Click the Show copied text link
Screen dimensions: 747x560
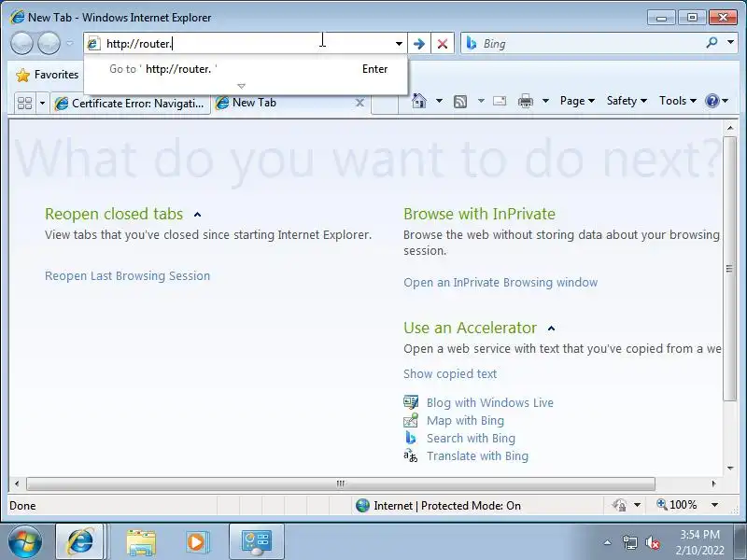coord(450,374)
